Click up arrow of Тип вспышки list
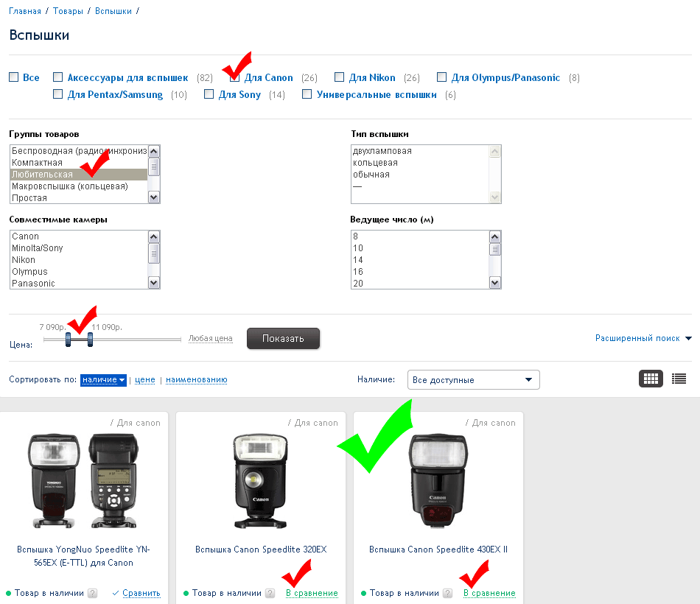Image resolution: width=700 pixels, height=604 pixels. tap(495, 151)
